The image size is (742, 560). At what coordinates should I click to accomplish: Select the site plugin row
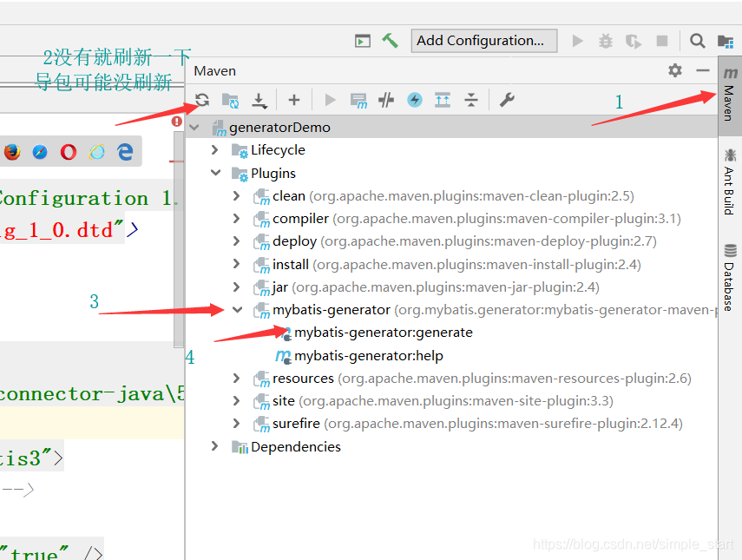click(452, 401)
